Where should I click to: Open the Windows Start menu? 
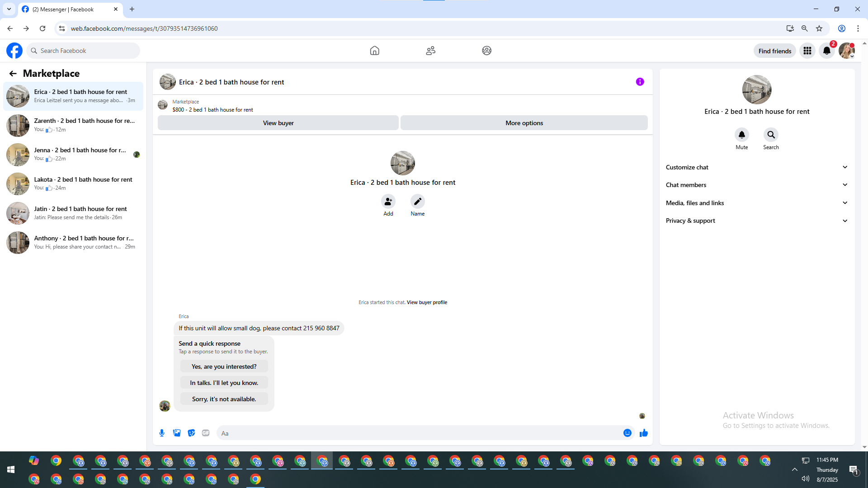click(11, 469)
